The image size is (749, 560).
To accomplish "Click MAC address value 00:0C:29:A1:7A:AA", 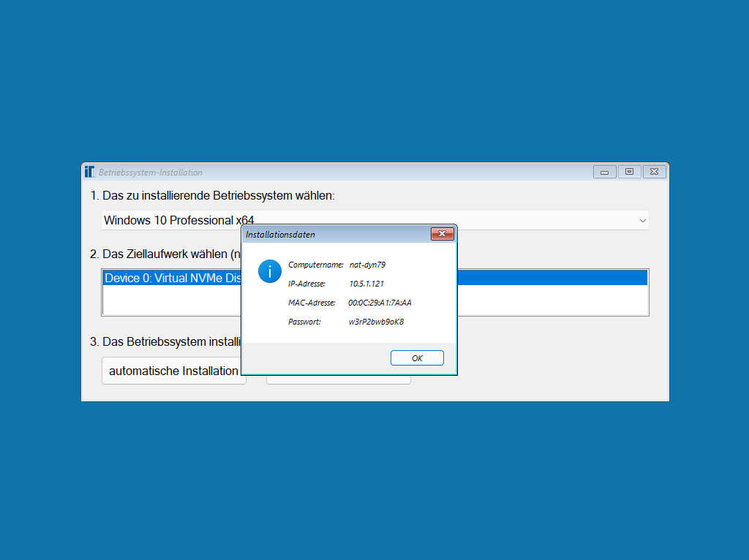I will (380, 303).
